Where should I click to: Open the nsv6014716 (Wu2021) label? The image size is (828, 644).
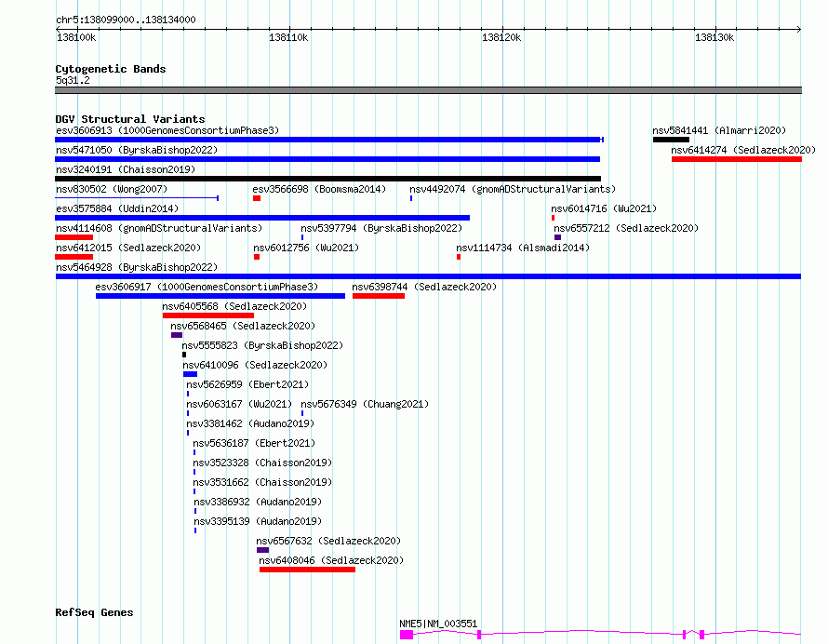(604, 208)
